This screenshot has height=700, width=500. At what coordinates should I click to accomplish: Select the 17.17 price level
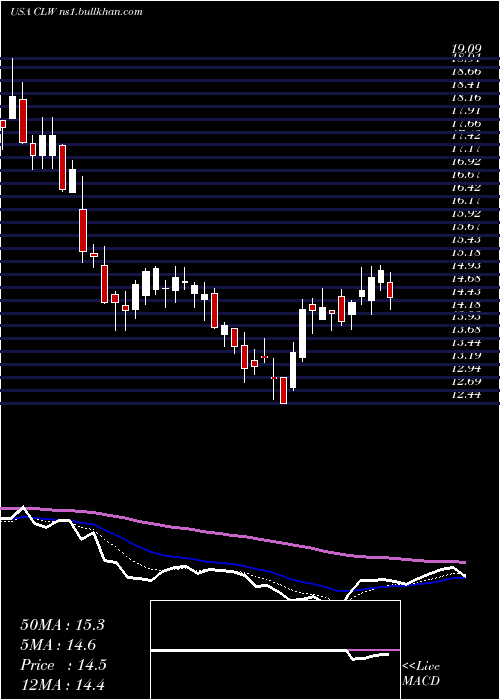[466, 149]
